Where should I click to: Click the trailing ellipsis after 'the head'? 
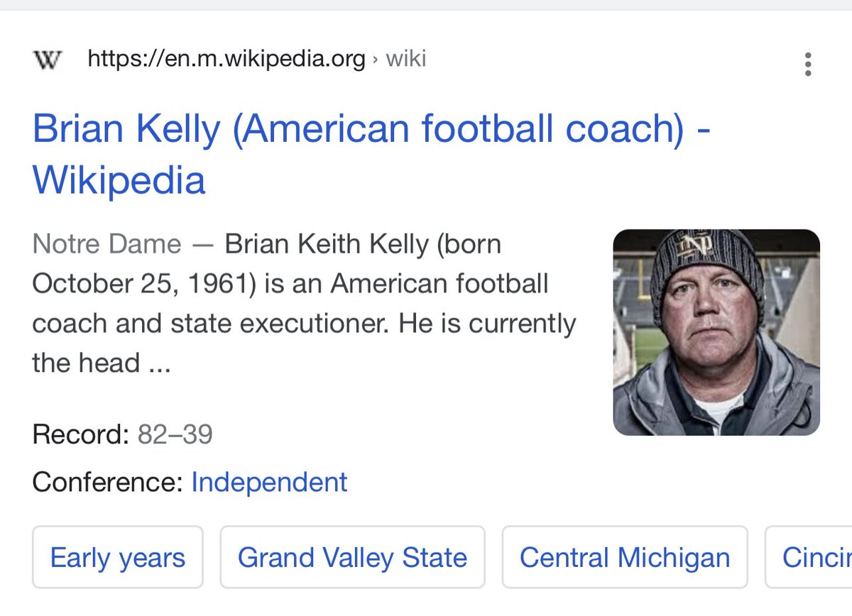tap(159, 364)
